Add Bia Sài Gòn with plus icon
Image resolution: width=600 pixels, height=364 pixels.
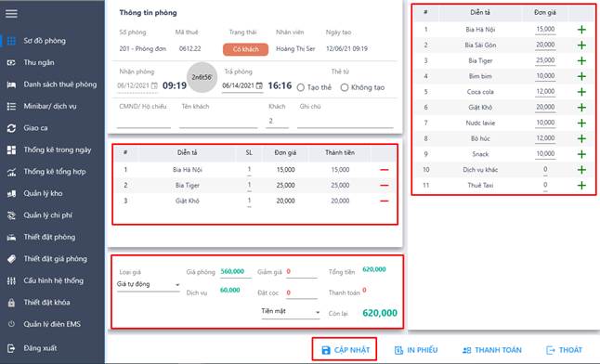pyautogui.click(x=581, y=45)
